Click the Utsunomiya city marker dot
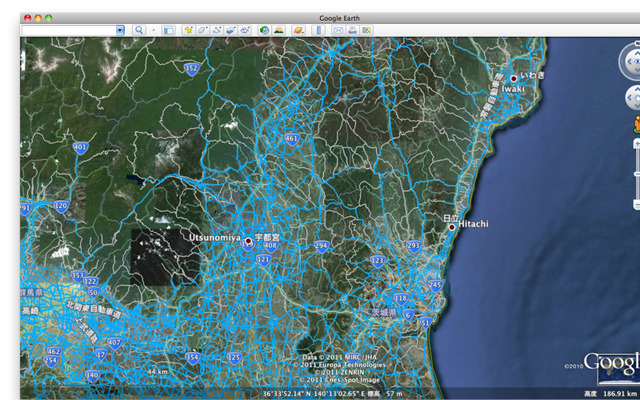Screen dimensions: 640x400 pyautogui.click(x=248, y=241)
